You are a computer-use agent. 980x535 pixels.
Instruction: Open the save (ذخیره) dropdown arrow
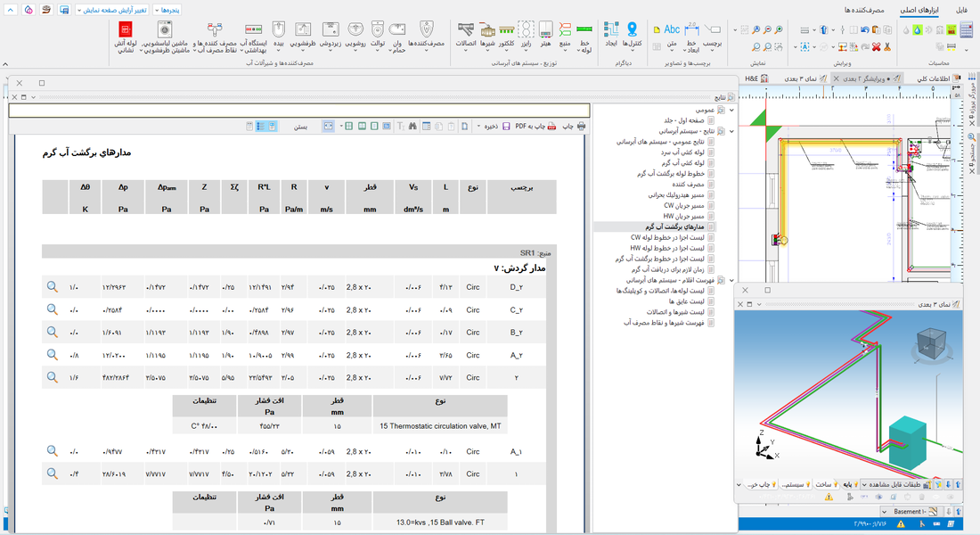478,126
